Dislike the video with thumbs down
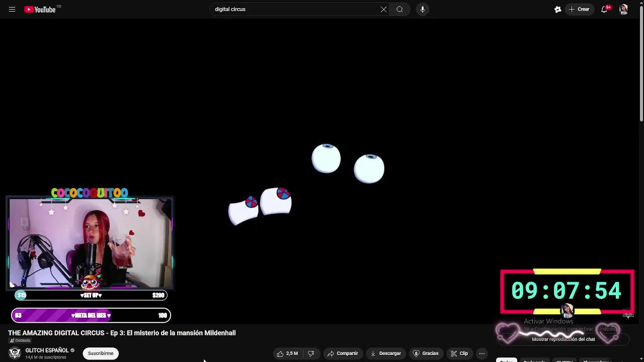 [311, 353]
